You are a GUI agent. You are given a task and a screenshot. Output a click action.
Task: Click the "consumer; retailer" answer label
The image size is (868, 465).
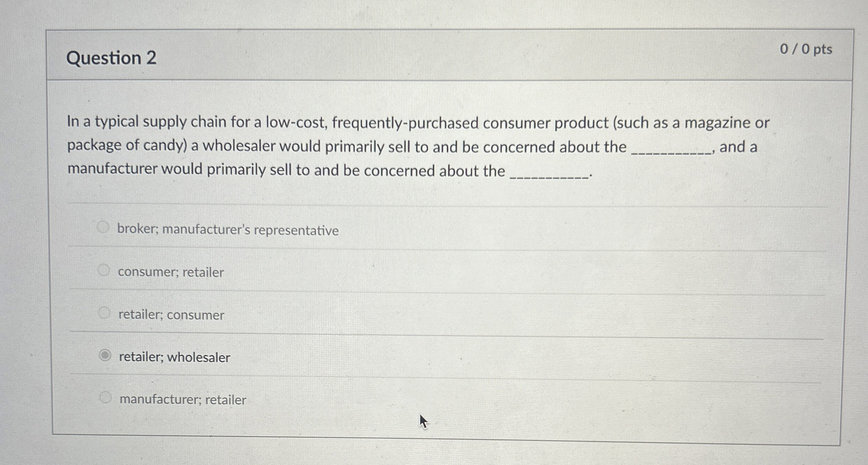(x=171, y=272)
